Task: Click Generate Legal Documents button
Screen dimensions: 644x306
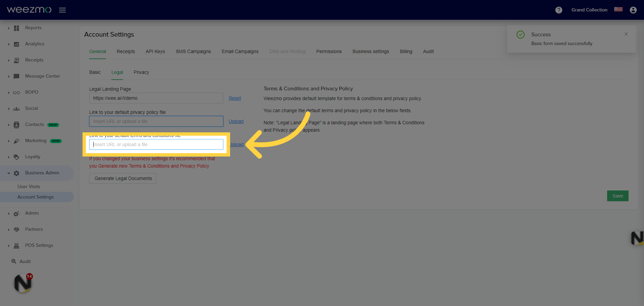Action: [123, 178]
